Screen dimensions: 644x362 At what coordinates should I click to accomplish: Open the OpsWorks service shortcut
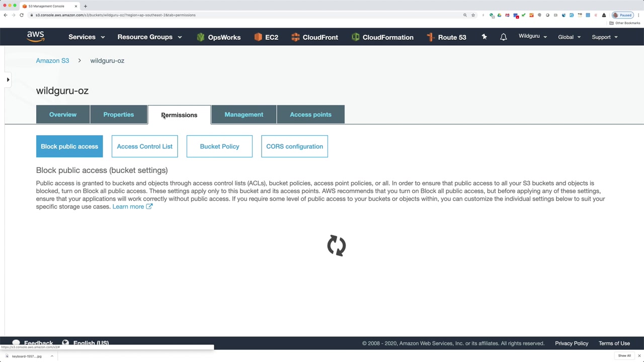point(218,37)
